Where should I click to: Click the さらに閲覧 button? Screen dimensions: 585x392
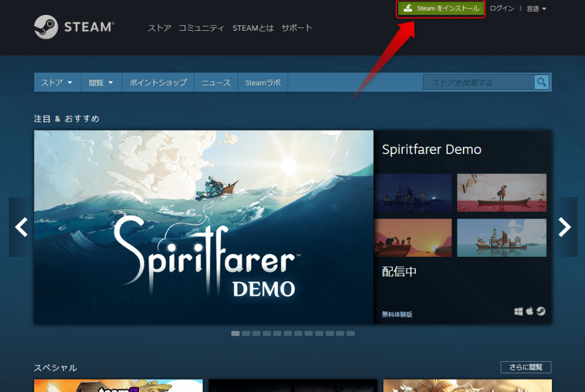click(x=526, y=367)
